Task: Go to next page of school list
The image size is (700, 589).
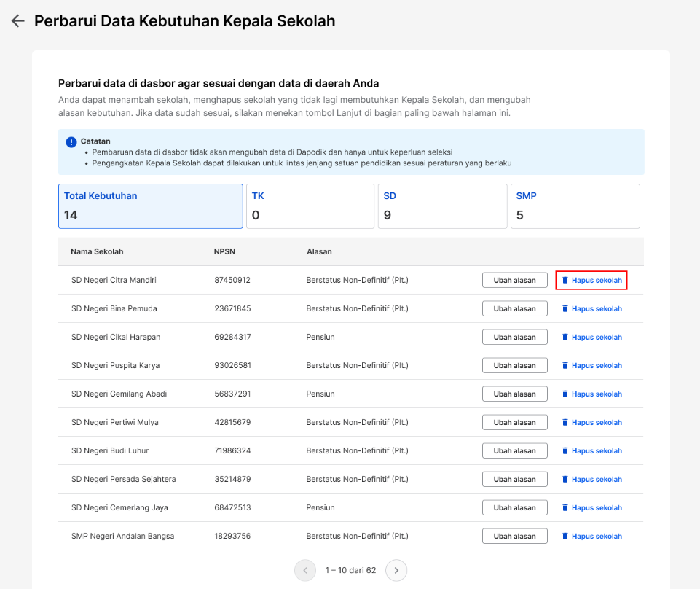Action: tap(396, 570)
